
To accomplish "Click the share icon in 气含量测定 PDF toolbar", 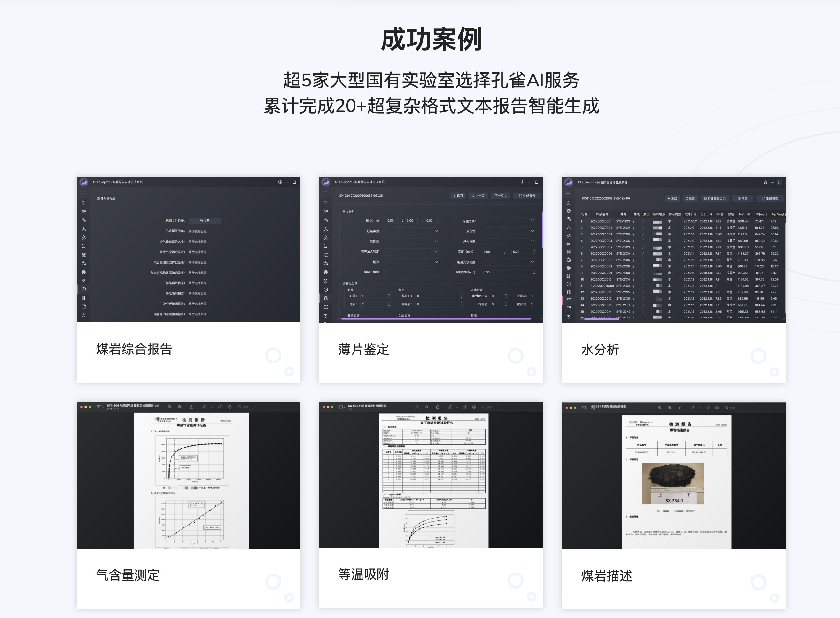I will [191, 407].
